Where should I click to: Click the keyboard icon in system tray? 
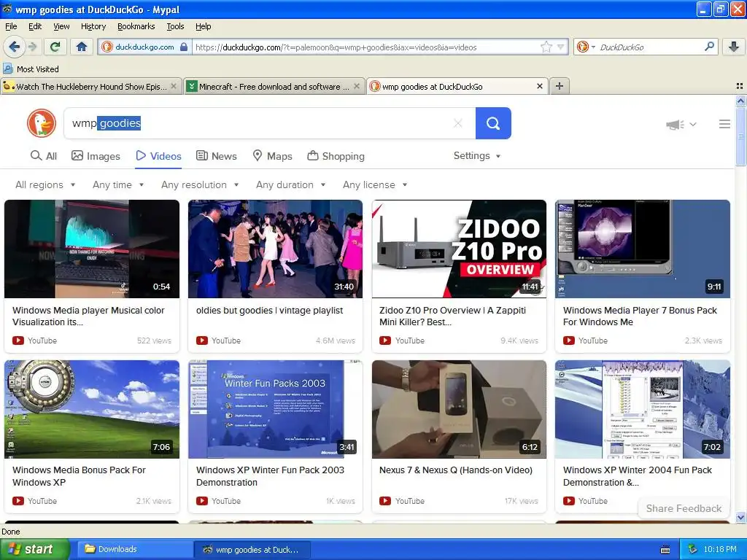tap(665, 550)
